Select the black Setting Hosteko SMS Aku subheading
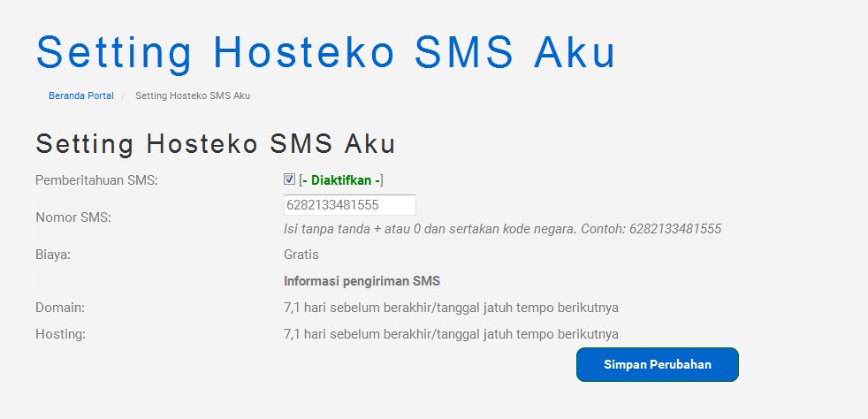This screenshot has width=868, height=419. [x=216, y=144]
